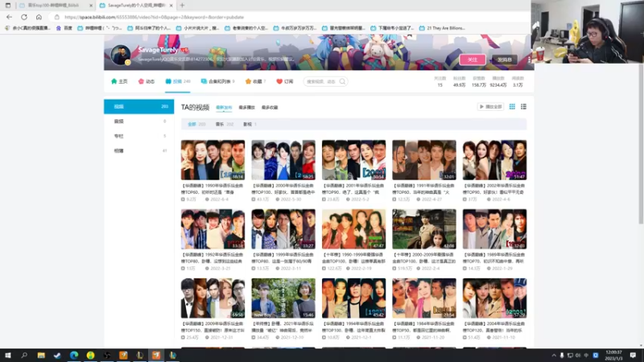Open the 动态 feed tab
Screen dimensions: 644x362
147,81
